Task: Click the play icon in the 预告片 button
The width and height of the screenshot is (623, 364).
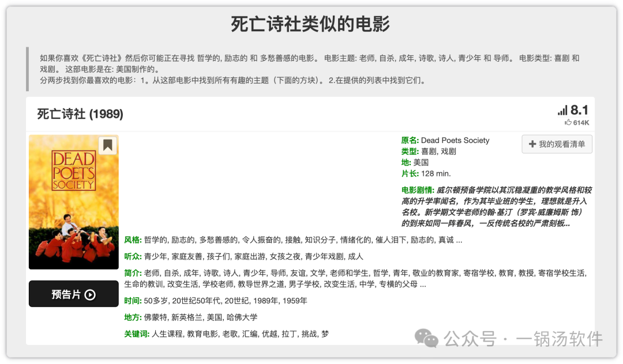Action: click(90, 295)
